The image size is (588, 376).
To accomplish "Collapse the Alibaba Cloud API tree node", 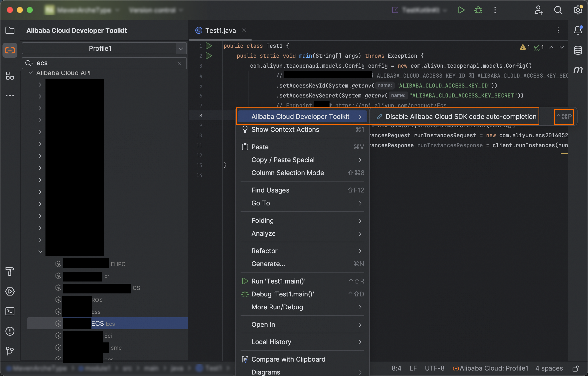I will tap(31, 73).
